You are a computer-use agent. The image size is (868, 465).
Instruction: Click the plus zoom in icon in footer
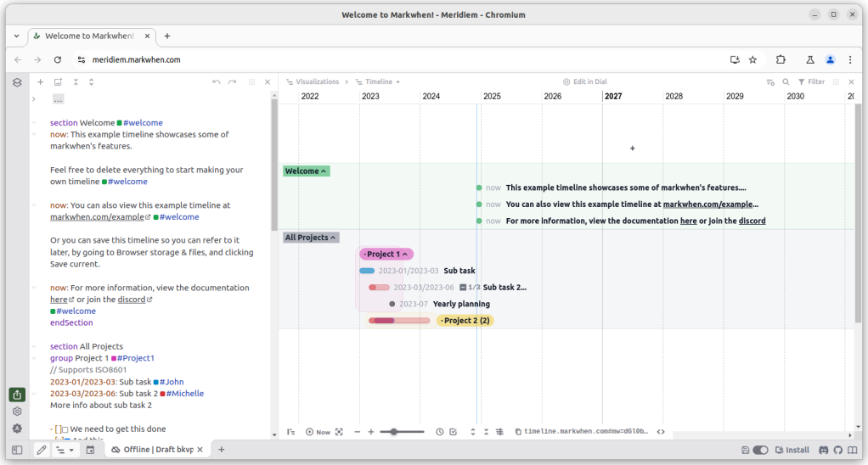click(371, 432)
